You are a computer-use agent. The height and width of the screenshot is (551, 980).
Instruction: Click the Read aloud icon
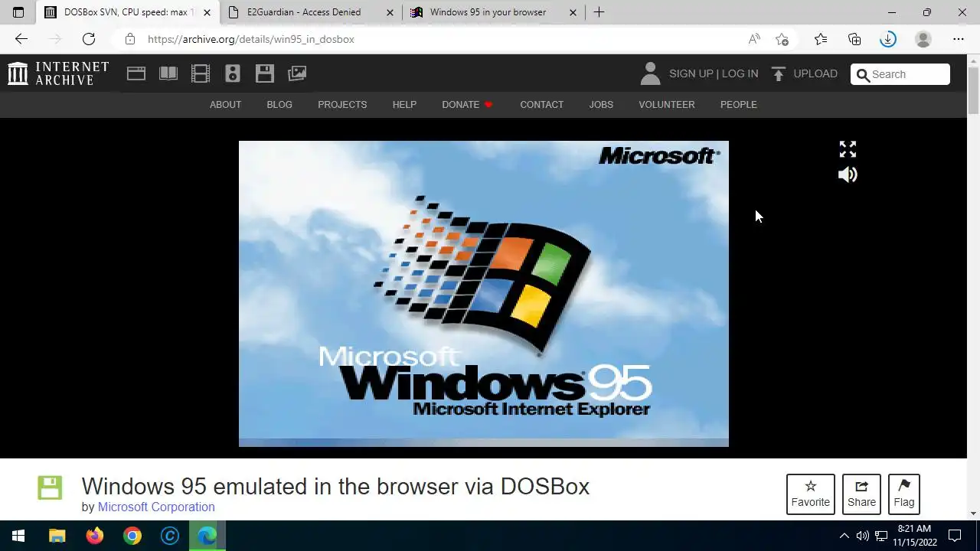point(754,39)
